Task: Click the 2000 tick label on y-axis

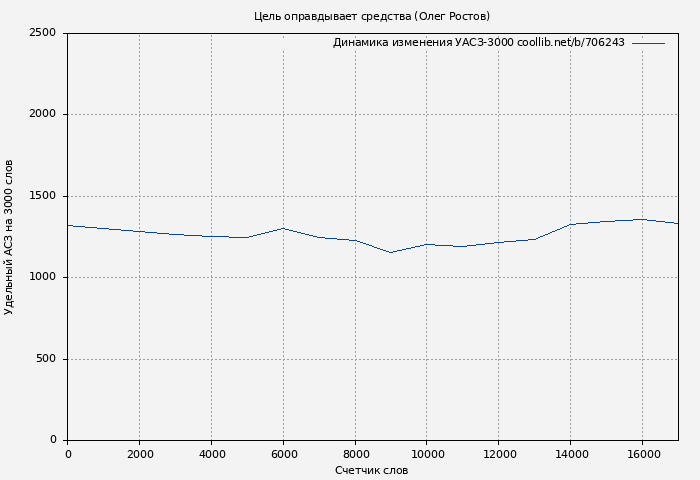Action: 42,114
